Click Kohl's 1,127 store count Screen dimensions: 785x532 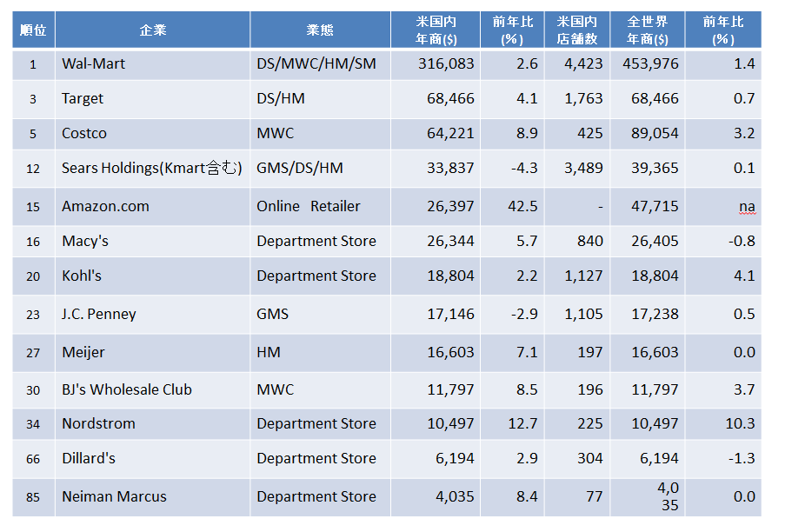(x=583, y=276)
